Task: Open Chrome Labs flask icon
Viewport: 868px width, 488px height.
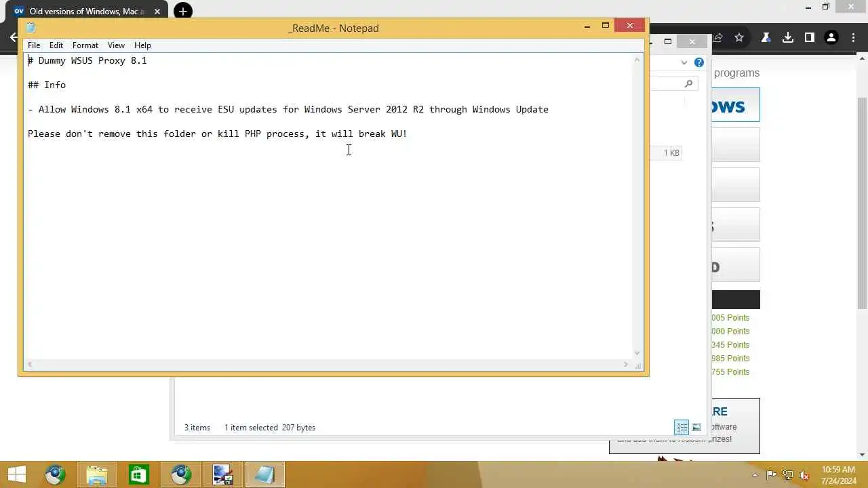Action: point(766,38)
